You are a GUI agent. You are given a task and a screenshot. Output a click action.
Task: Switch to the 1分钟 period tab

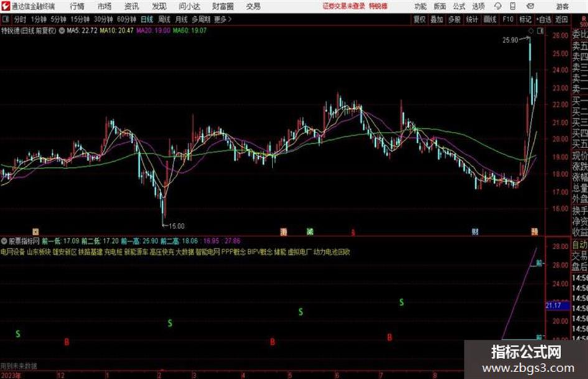click(x=38, y=19)
